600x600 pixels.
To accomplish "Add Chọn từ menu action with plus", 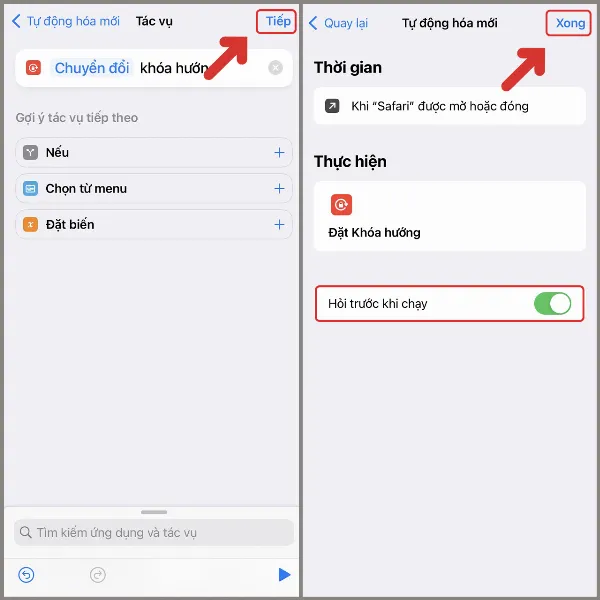I will tap(279, 189).
